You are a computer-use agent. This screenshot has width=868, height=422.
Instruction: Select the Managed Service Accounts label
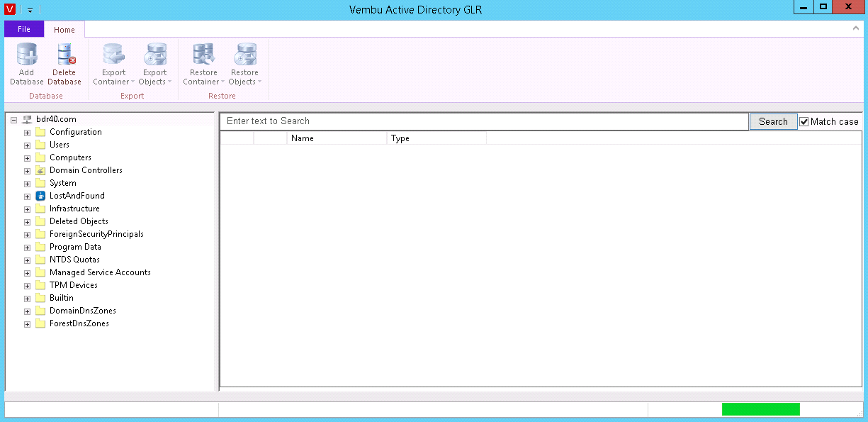click(x=100, y=272)
